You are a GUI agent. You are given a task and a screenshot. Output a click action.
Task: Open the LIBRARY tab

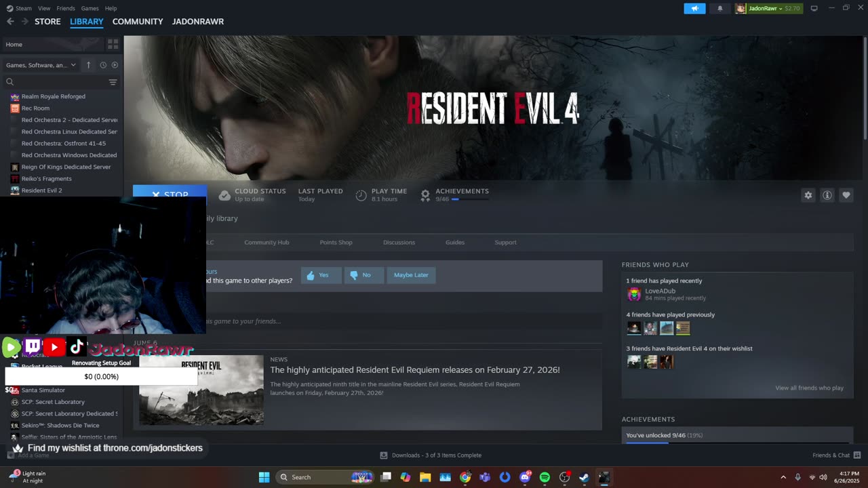pyautogui.click(x=87, y=22)
